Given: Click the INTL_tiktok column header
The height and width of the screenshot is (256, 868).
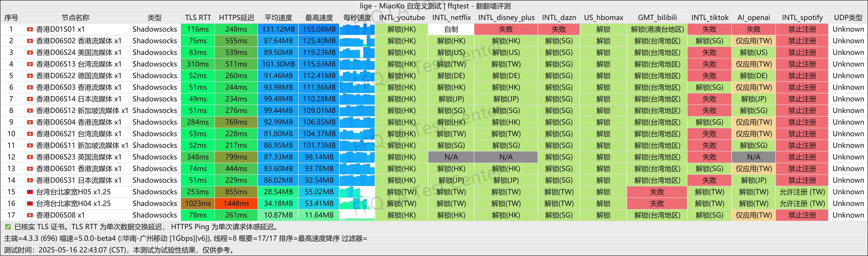Looking at the screenshot, I should pyautogui.click(x=710, y=18).
